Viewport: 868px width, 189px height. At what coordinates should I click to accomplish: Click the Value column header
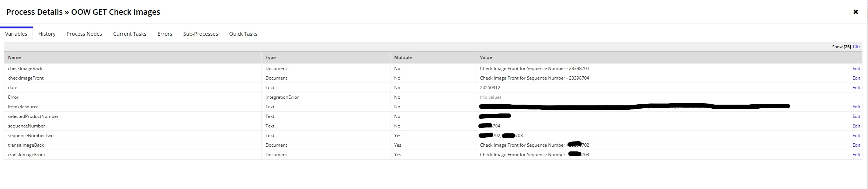(x=486, y=57)
